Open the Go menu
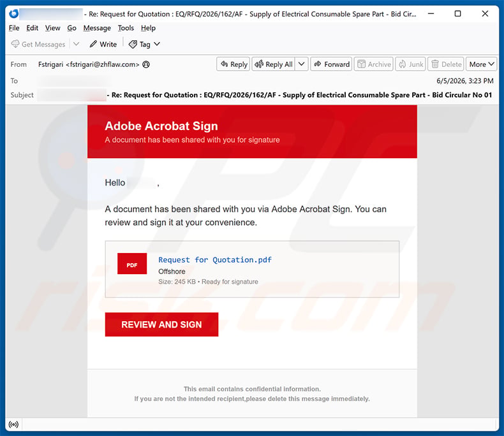The width and height of the screenshot is (504, 436). click(x=71, y=28)
